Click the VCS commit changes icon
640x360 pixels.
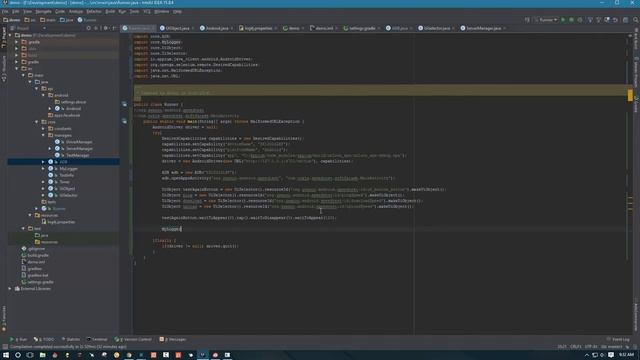pos(599,20)
